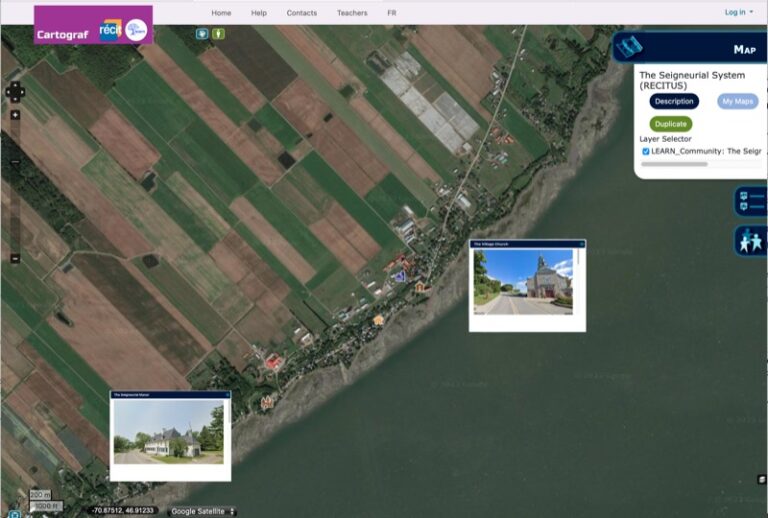This screenshot has height=518, width=768.
Task: Switch language with the FR link
Action: pyautogui.click(x=391, y=13)
